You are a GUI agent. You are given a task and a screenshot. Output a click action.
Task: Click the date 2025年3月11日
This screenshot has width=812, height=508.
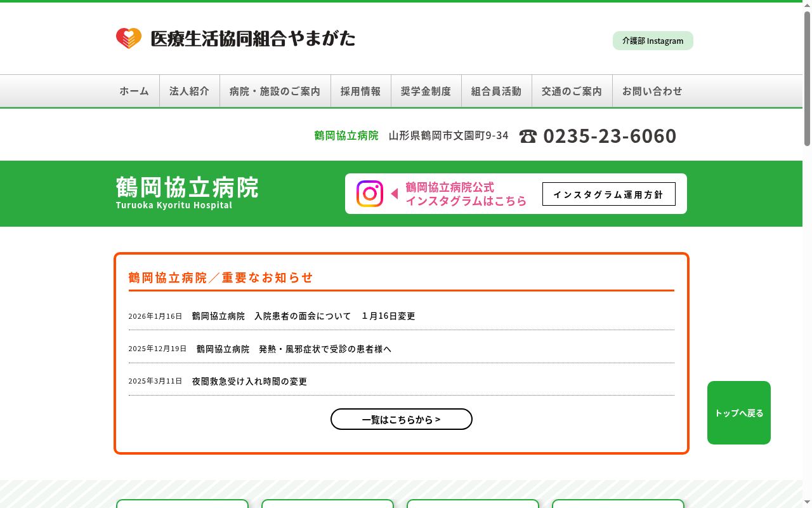155,381
